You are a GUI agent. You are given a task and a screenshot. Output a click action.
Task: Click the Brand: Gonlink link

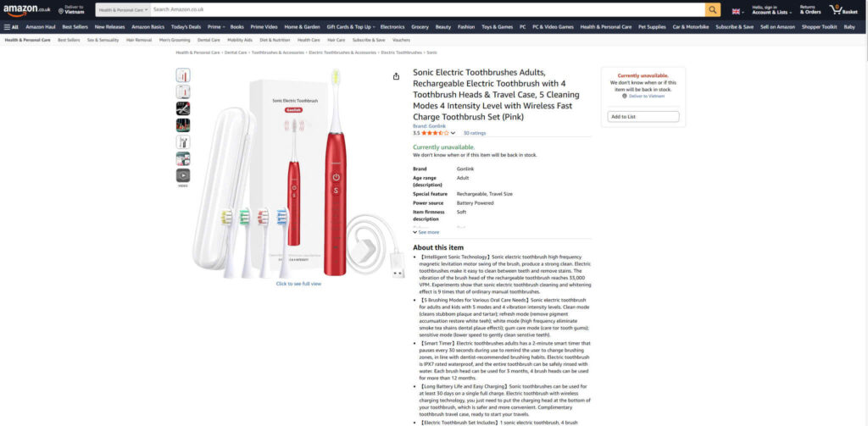click(429, 126)
